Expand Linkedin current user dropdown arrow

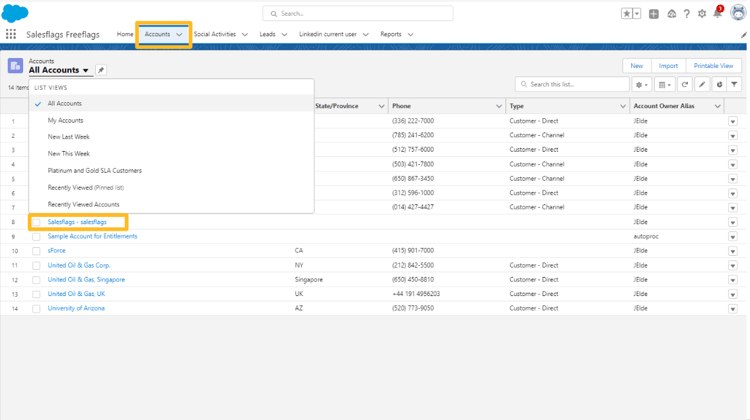click(x=365, y=34)
